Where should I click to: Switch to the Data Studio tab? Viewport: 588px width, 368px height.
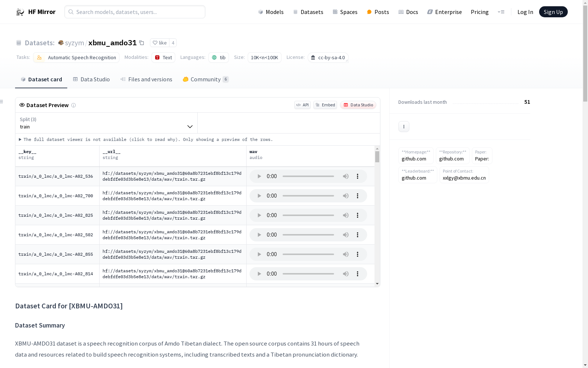92,79
